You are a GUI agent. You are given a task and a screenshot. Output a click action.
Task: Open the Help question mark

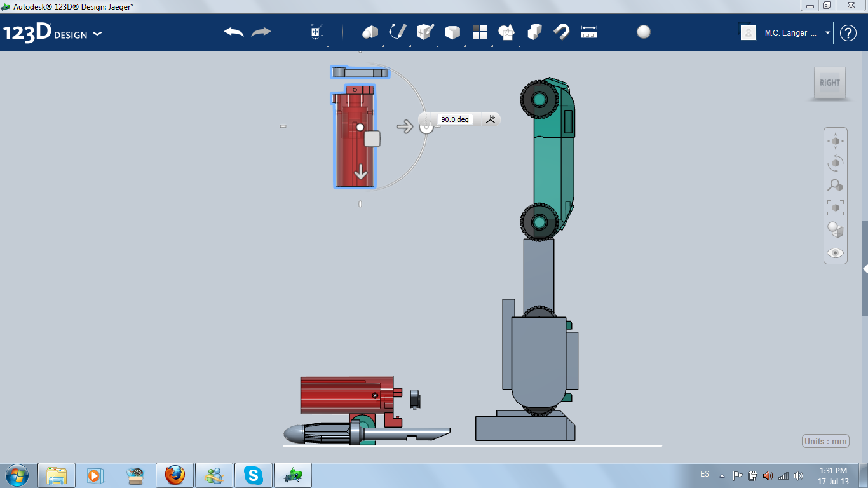click(848, 33)
